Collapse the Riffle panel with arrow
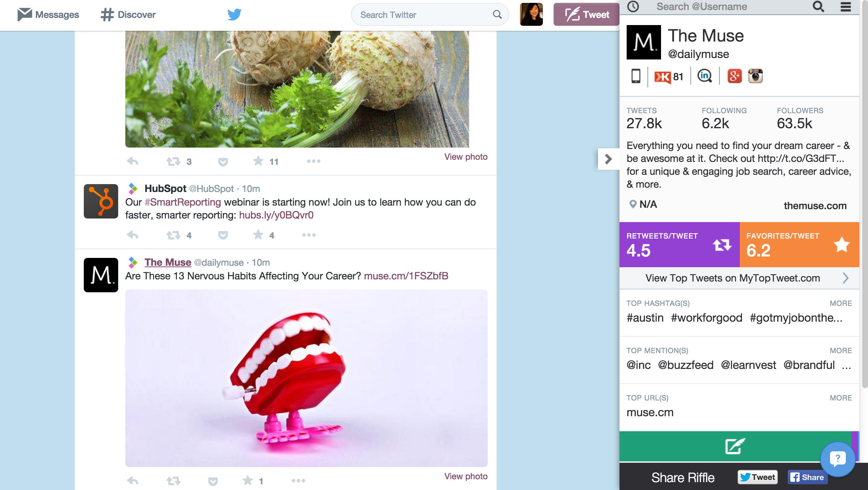Image resolution: width=868 pixels, height=490 pixels. coord(608,159)
